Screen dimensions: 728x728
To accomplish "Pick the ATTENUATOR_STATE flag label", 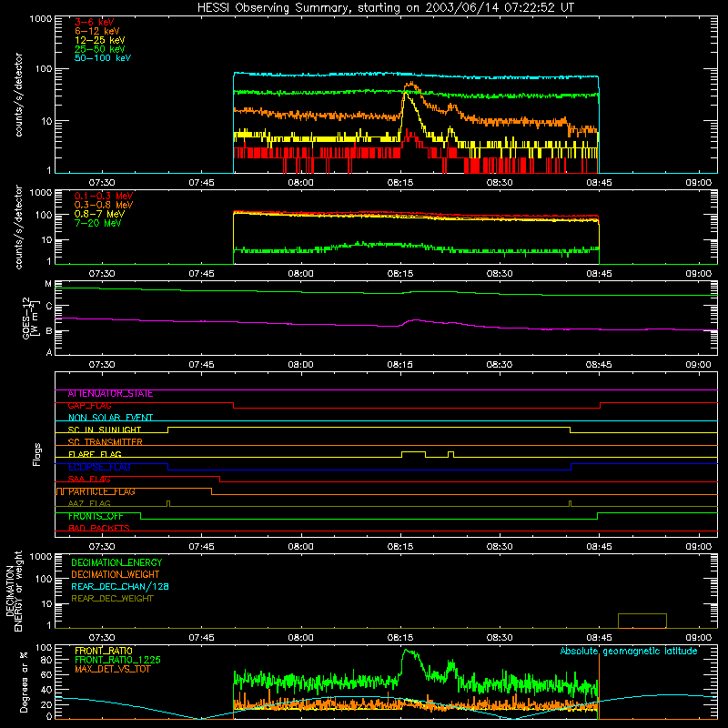I will (x=110, y=394).
